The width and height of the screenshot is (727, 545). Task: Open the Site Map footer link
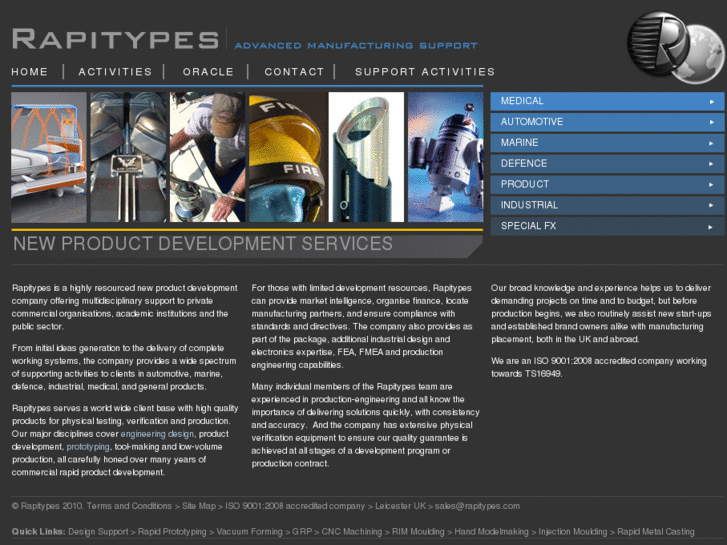pos(199,506)
